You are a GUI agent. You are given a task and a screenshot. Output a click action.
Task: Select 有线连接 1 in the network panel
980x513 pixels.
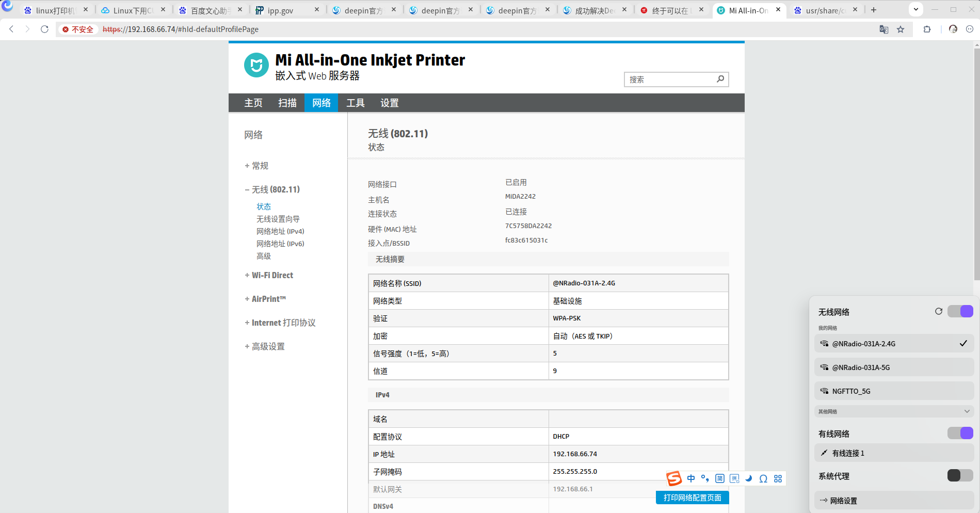pyautogui.click(x=894, y=453)
